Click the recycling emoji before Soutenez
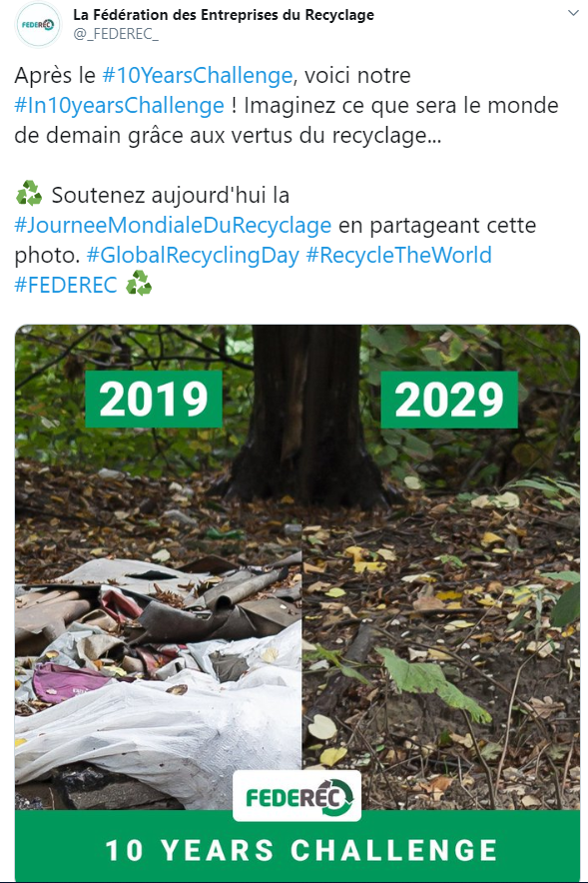The width and height of the screenshot is (588, 883). tap(29, 193)
